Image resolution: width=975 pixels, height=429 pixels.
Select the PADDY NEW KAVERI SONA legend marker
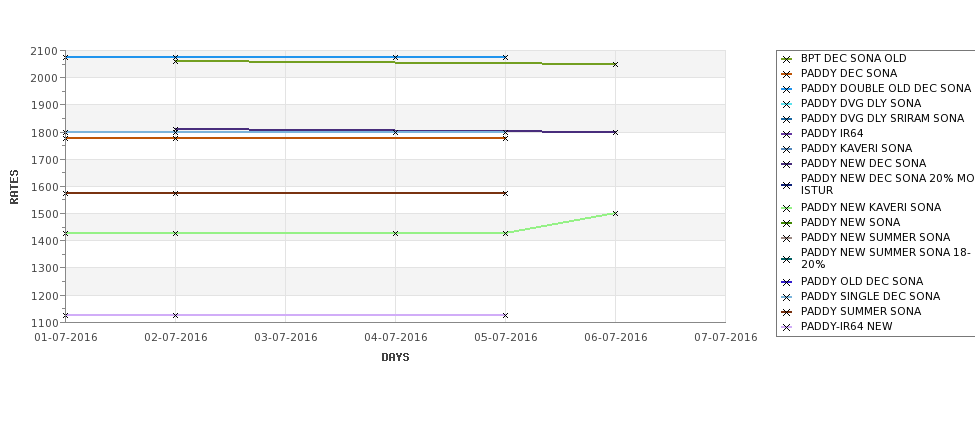coord(787,208)
